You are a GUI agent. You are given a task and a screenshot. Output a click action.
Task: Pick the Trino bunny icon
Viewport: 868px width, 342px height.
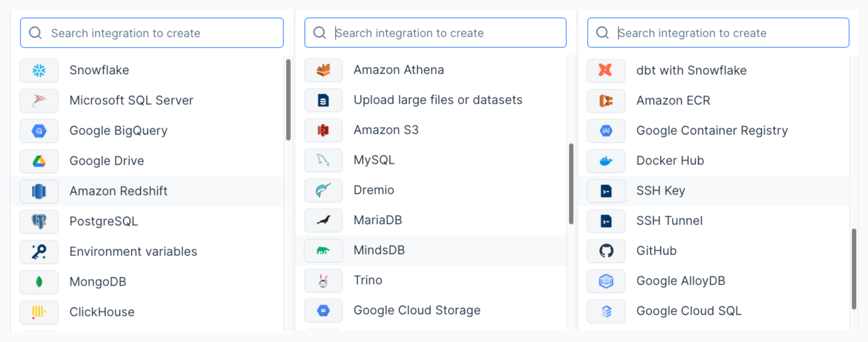coord(323,280)
